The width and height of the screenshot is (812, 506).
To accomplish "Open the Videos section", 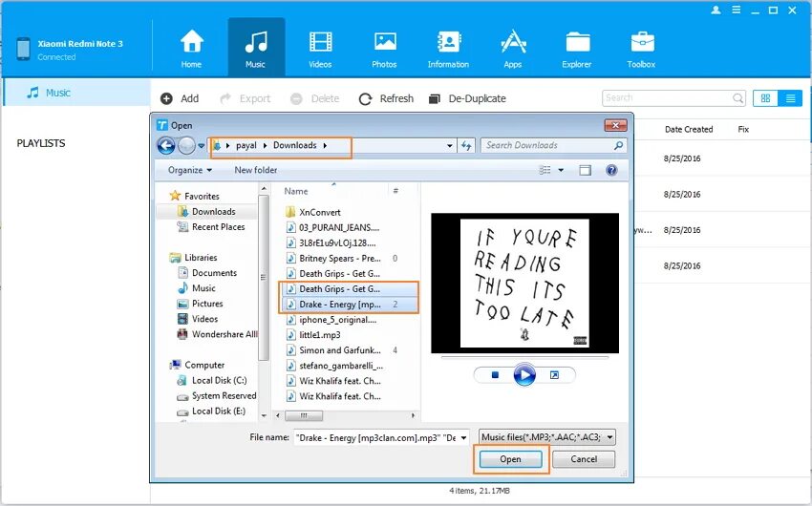I will coord(320,48).
